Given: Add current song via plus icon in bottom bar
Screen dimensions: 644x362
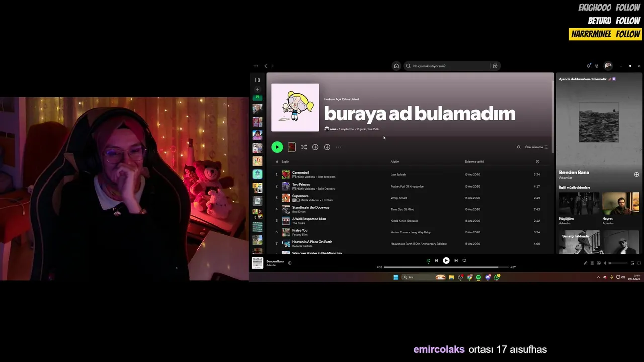Looking at the screenshot, I should point(290,263).
